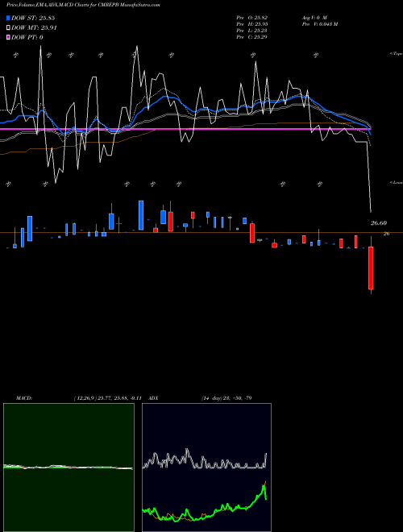Viewport: 403px width, 532px height.
Task: Click the Tops label at chart edge
Action: [x=397, y=54]
